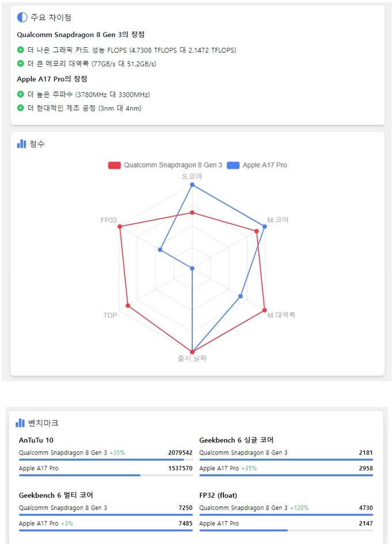Click the red TDP data point on radar chart
The height and width of the screenshot is (544, 392).
coord(128,305)
